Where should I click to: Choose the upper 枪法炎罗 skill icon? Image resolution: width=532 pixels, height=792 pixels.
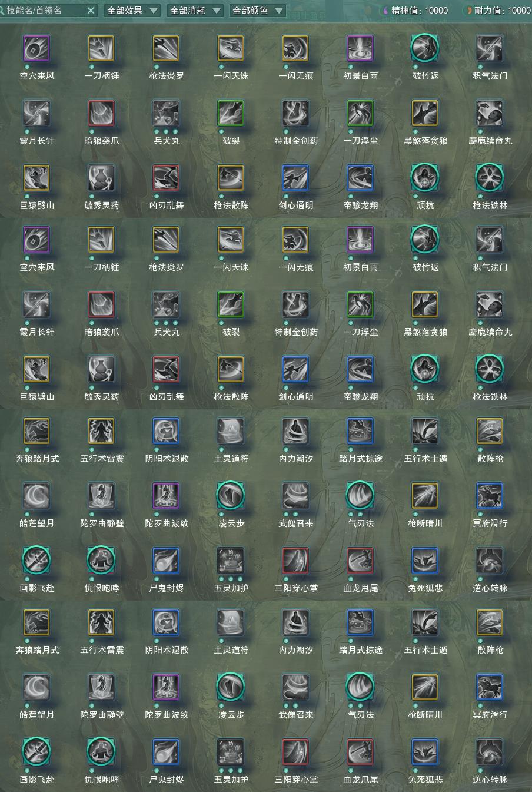(166, 48)
